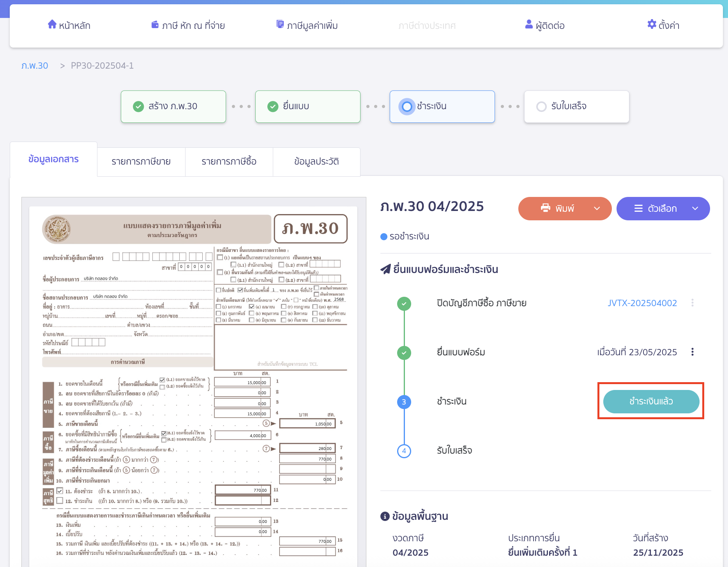Open the JVTX-202504002 journal link
This screenshot has height=567, width=728.
(x=642, y=303)
